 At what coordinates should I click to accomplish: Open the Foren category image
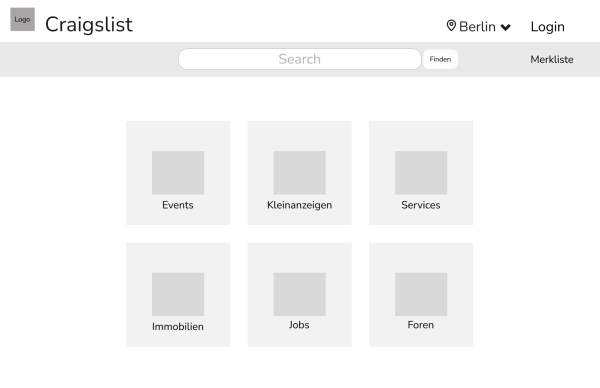coord(421,294)
